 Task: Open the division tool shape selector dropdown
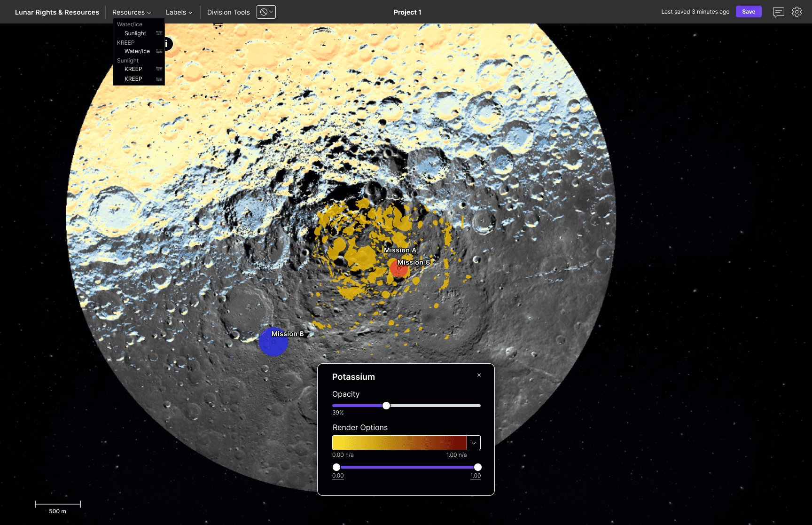click(266, 12)
